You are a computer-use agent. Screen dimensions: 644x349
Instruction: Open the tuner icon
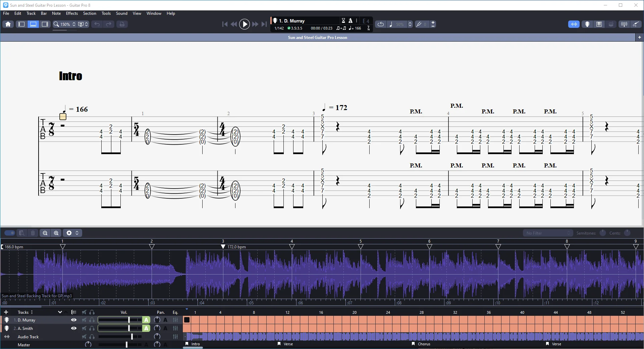pos(624,24)
